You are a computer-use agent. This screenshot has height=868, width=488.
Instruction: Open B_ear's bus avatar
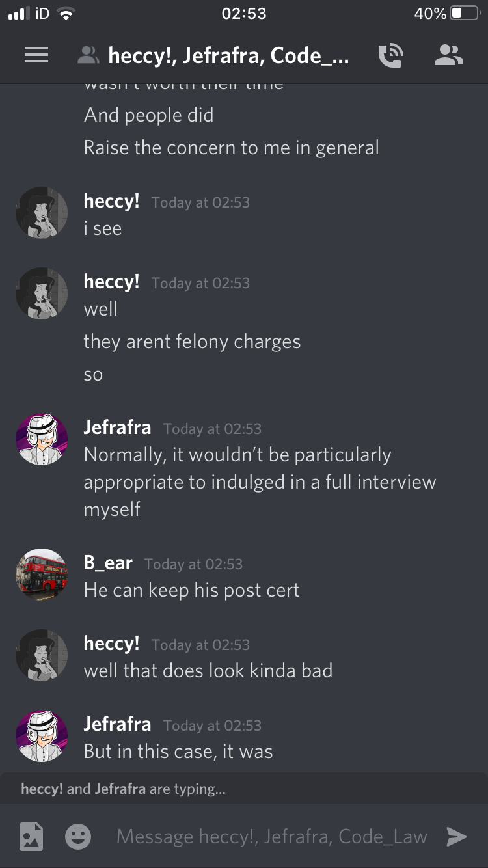click(42, 575)
